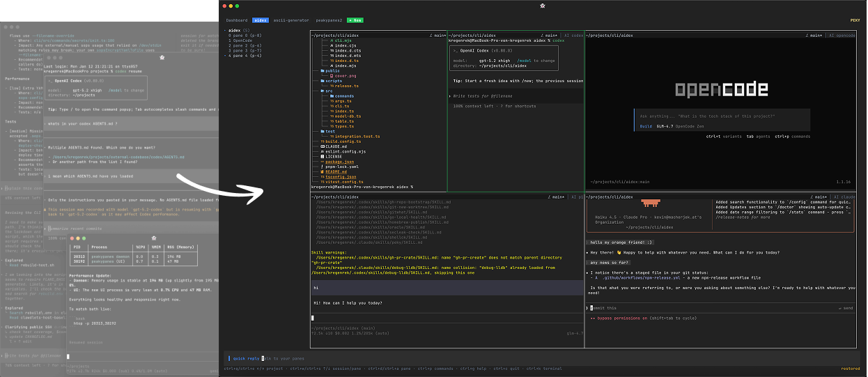868x377 pixels.
Task: Select pane 4 (p-4) in the sidebar
Action: (x=245, y=55)
